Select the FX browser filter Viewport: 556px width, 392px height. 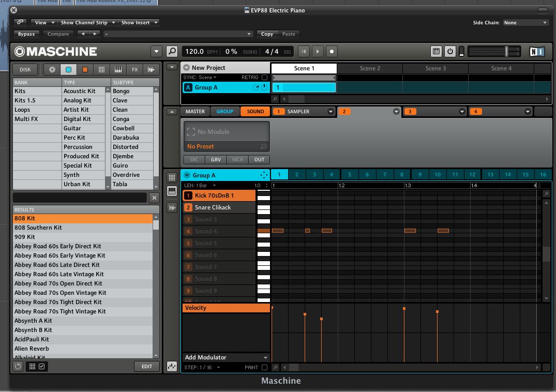point(135,69)
